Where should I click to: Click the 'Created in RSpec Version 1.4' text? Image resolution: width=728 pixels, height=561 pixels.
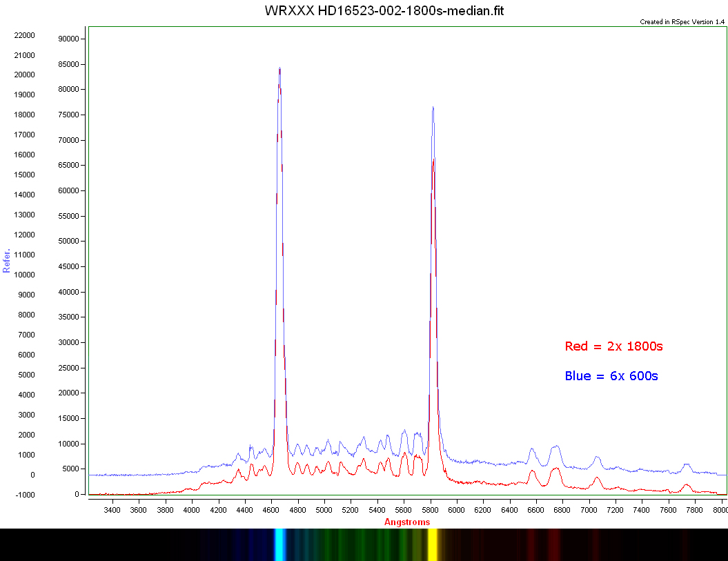[x=682, y=22]
